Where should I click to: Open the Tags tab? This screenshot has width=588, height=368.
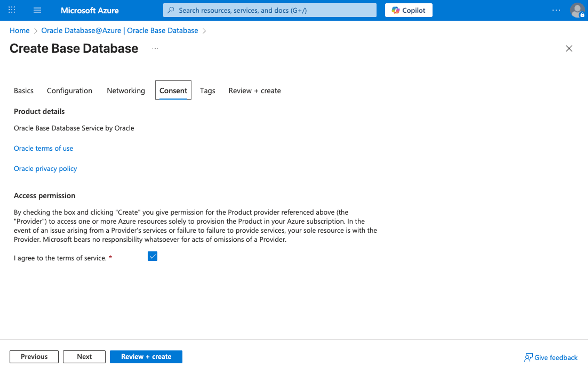[207, 91]
